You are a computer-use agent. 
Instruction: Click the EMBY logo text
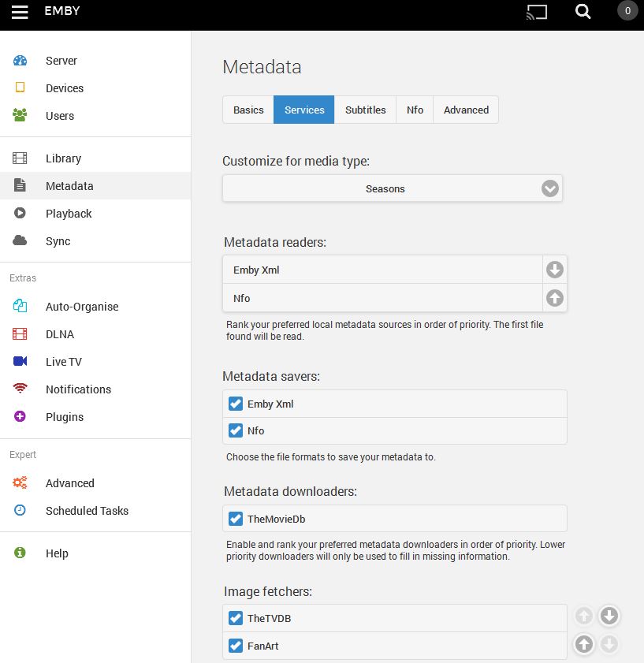61,12
